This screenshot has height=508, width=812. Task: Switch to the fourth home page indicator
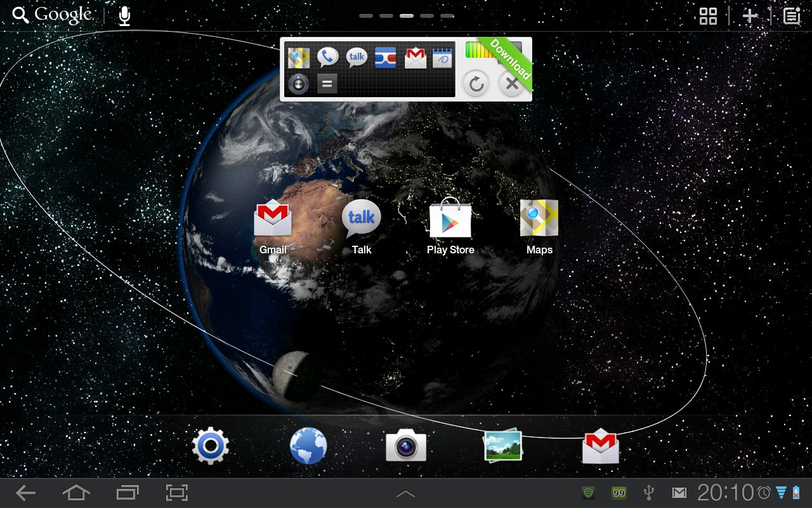coord(426,15)
